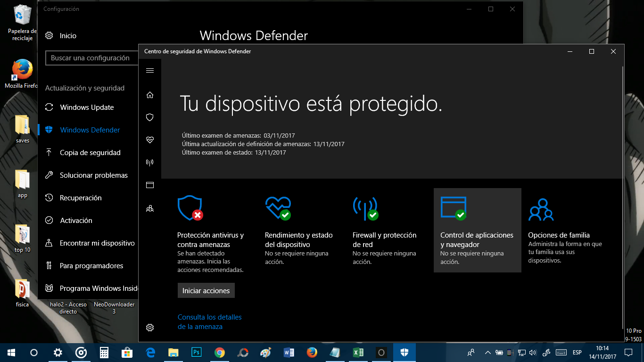Open Calculator from the taskbar
The width and height of the screenshot is (644, 362).
coord(104,353)
